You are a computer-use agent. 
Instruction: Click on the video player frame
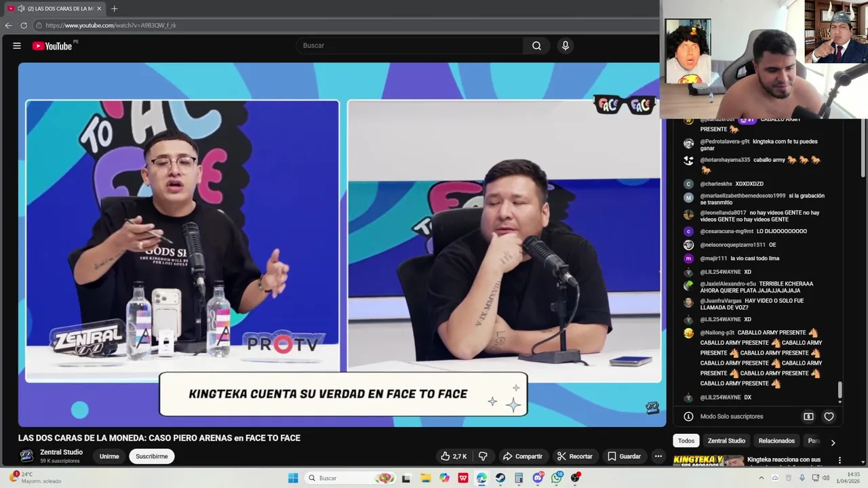coord(342,245)
